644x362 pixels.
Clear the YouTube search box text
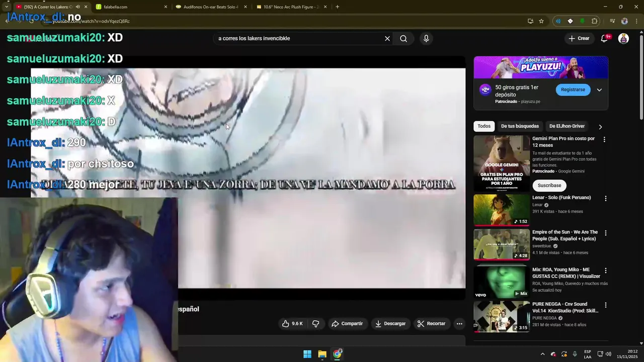point(387,38)
